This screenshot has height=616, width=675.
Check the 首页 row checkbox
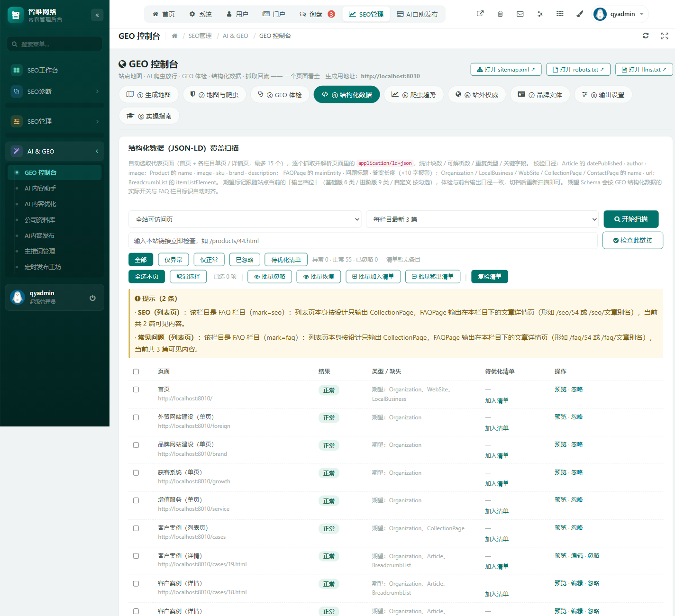click(x=136, y=390)
